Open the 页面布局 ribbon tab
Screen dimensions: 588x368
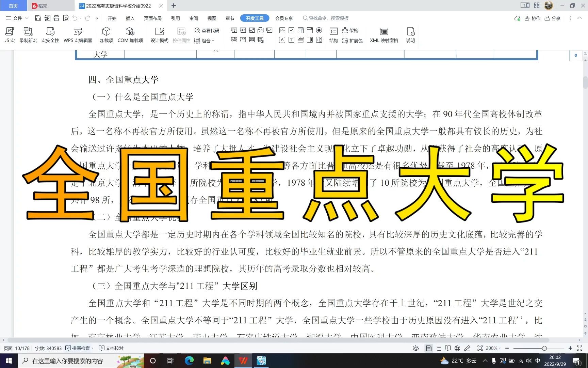(x=153, y=18)
